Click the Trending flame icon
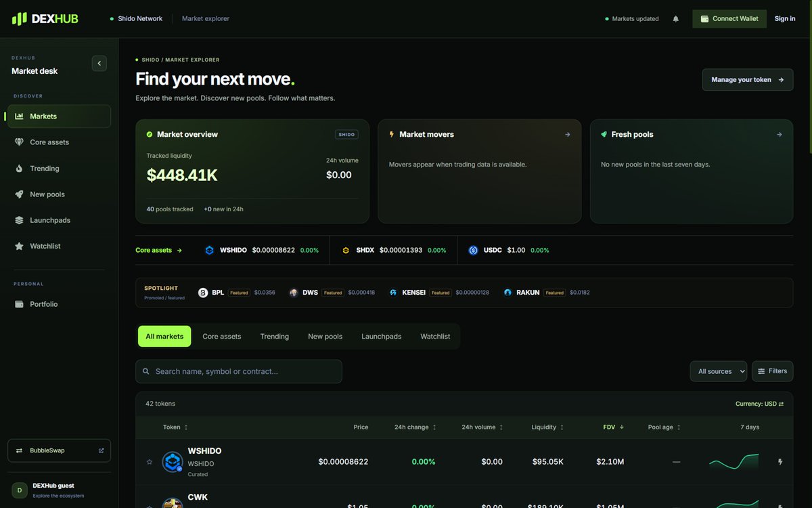This screenshot has height=508, width=812. 19,169
